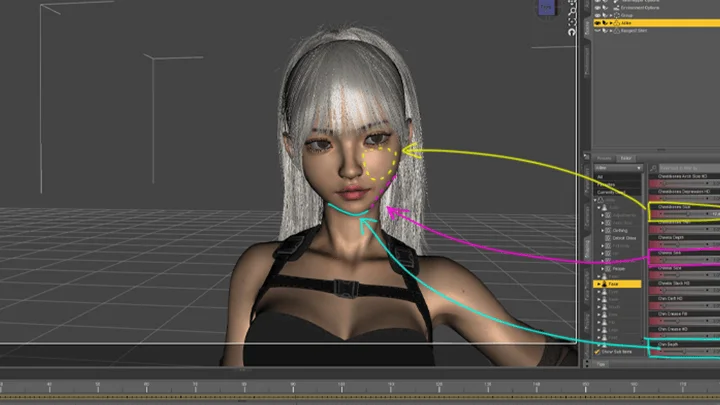Screen dimensions: 720x405
Task: Expand the People category in Shaping tree
Action: coord(603,269)
